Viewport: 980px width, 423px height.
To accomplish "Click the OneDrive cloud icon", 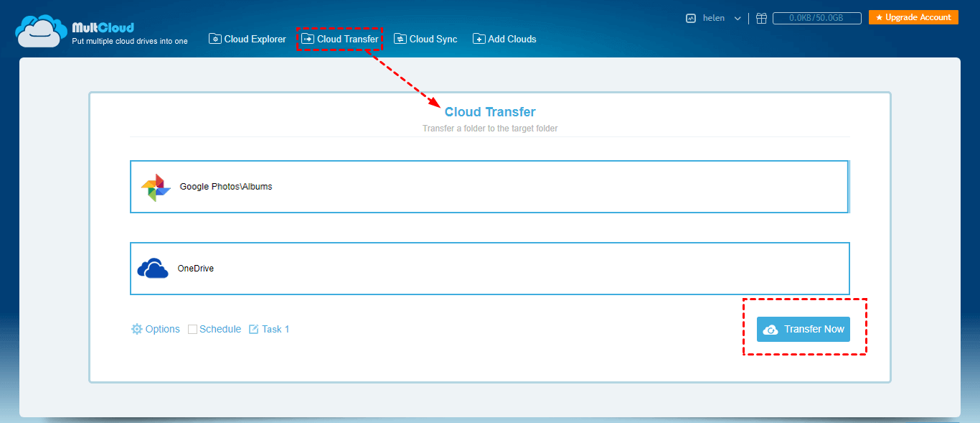I will pos(153,269).
